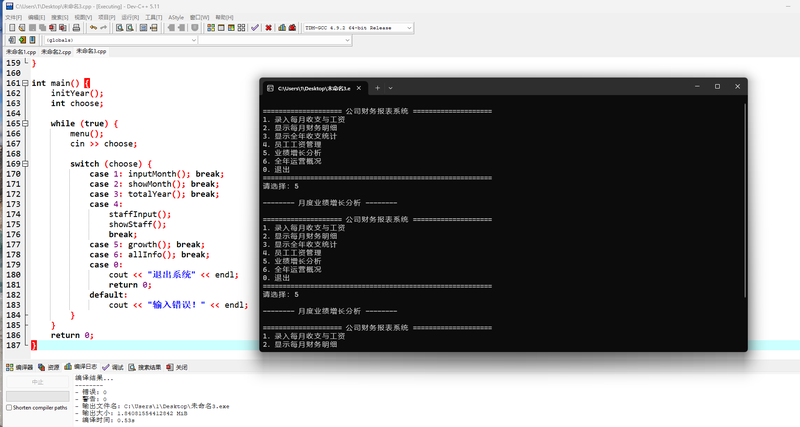
Task: Open a new tab in the terminal window
Action: [377, 87]
